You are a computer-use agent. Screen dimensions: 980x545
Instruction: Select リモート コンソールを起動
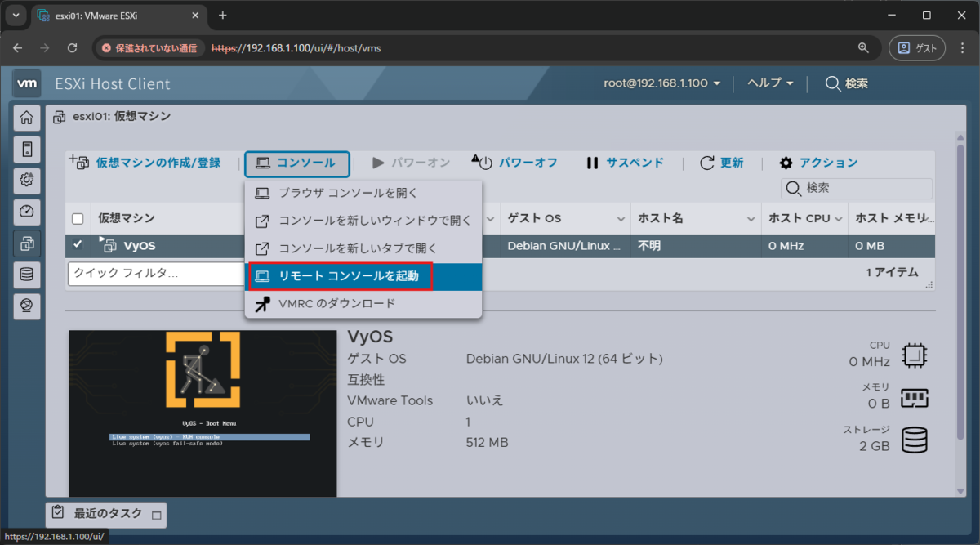click(363, 276)
